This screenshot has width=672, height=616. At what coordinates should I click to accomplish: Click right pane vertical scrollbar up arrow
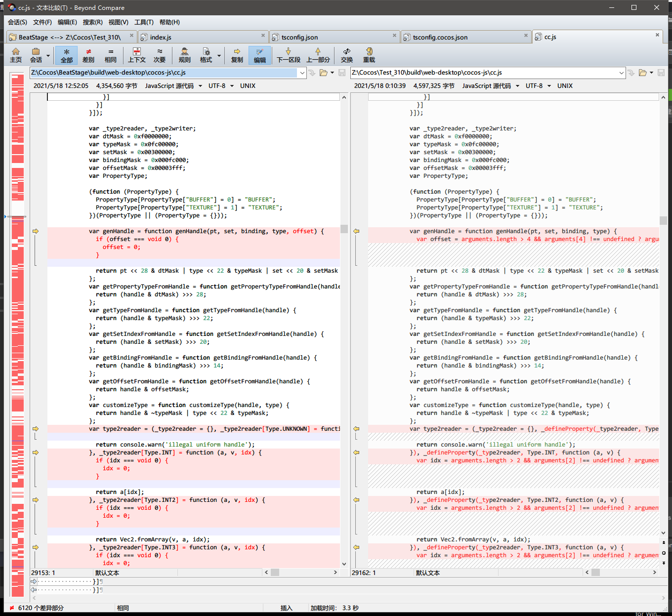[x=663, y=97]
